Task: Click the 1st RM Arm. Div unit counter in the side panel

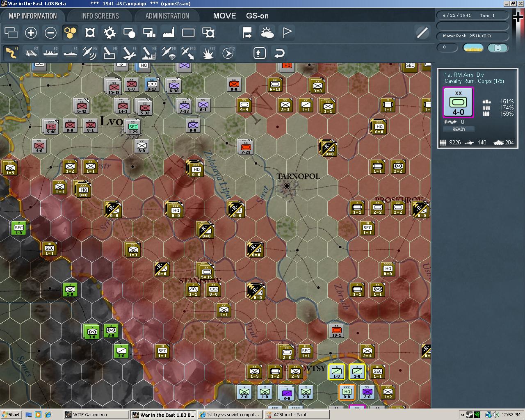Action: pos(458,102)
